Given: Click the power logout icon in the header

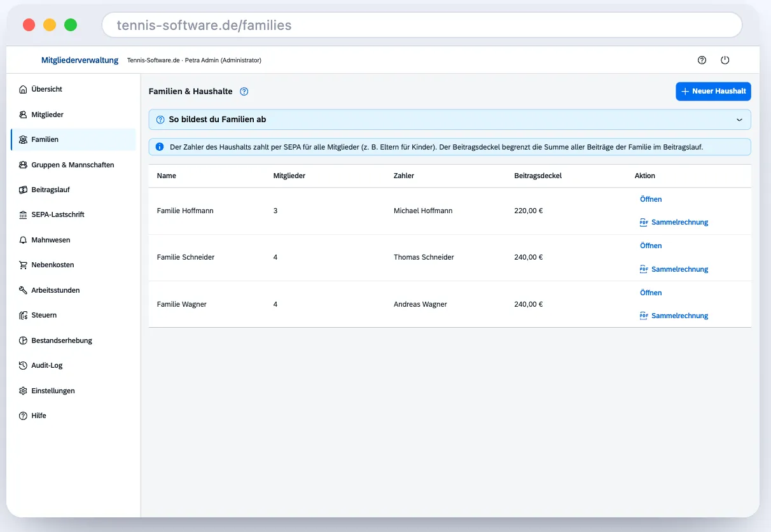Looking at the screenshot, I should point(725,60).
